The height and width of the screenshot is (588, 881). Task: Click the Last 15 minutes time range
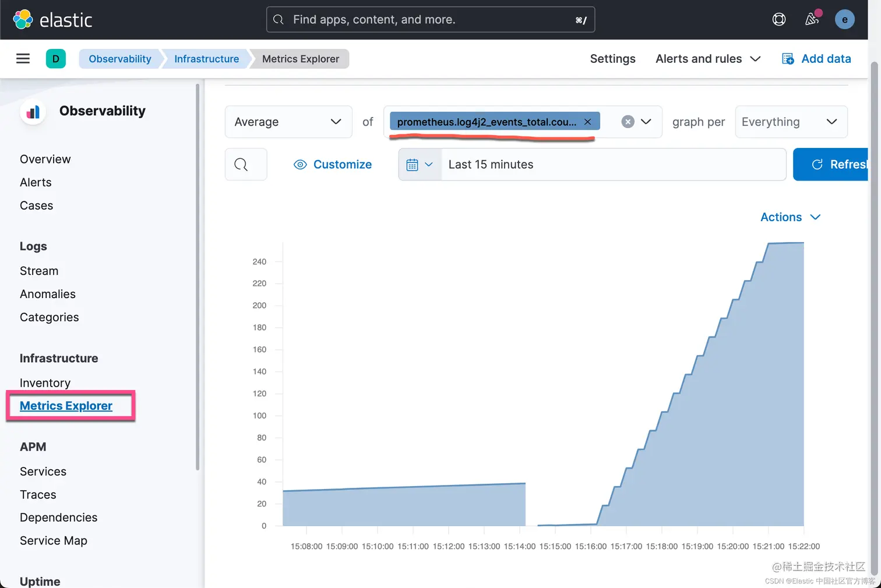coord(614,165)
